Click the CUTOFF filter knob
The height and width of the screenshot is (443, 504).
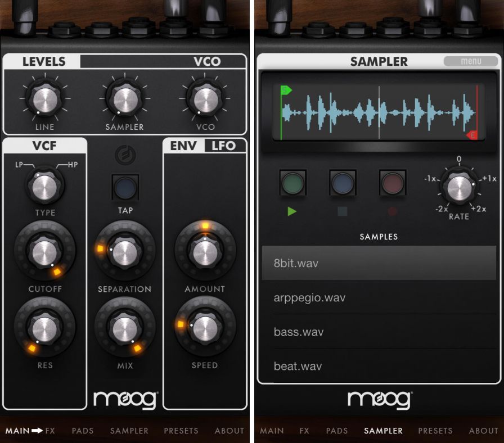coord(44,252)
